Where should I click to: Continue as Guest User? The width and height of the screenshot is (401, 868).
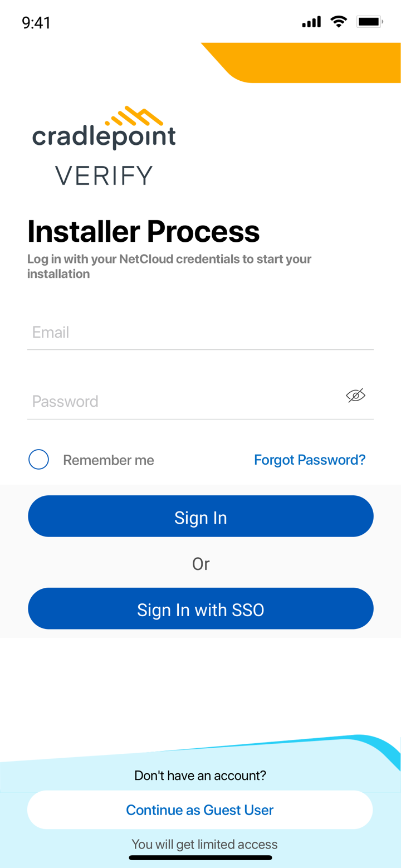point(200,810)
